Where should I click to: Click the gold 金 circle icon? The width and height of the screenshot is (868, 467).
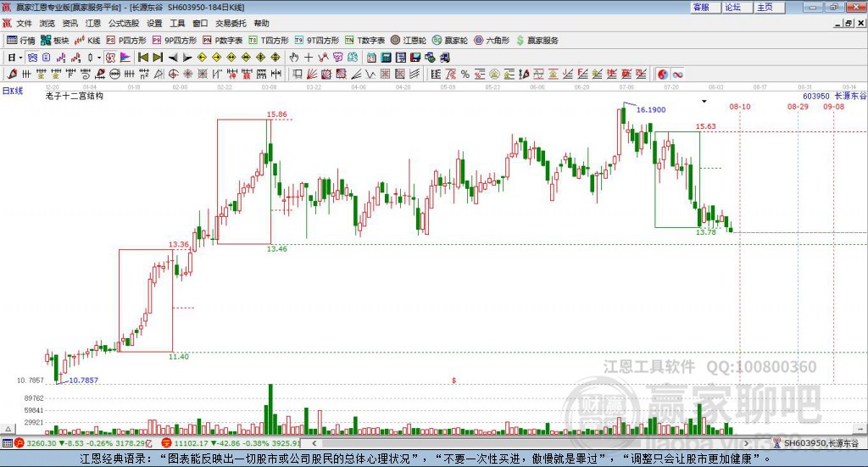494,74
